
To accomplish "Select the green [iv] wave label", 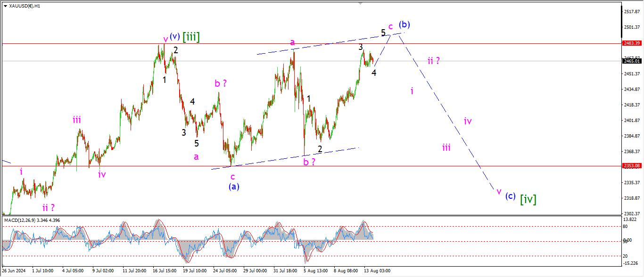I will (x=528, y=199).
